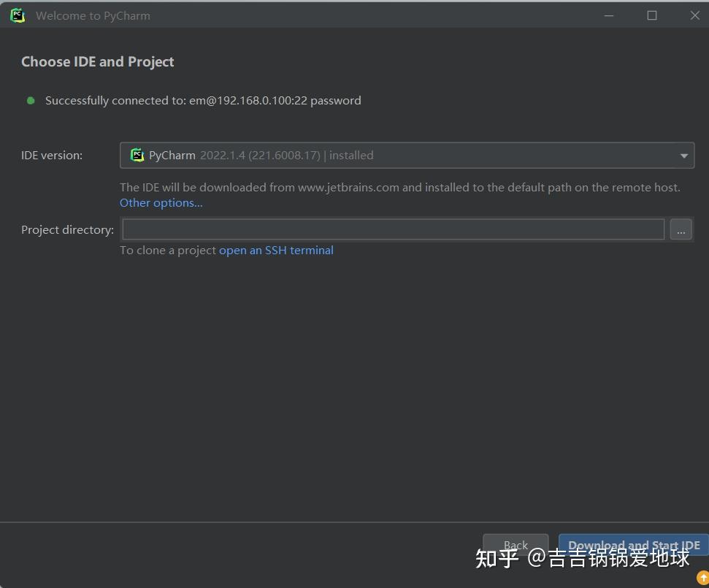This screenshot has height=588, width=709.
Task: Click the "IDE version:" label
Action: tap(52, 156)
